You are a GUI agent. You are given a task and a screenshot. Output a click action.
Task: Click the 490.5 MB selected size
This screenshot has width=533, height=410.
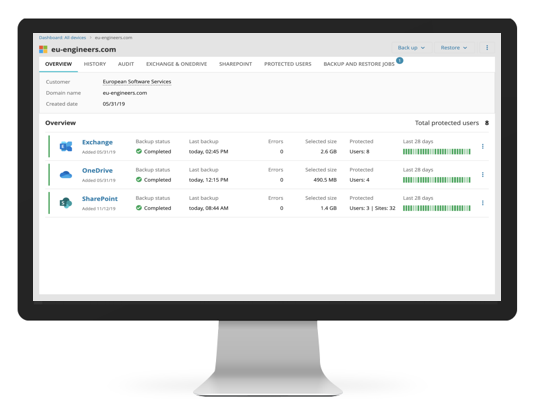coord(325,180)
